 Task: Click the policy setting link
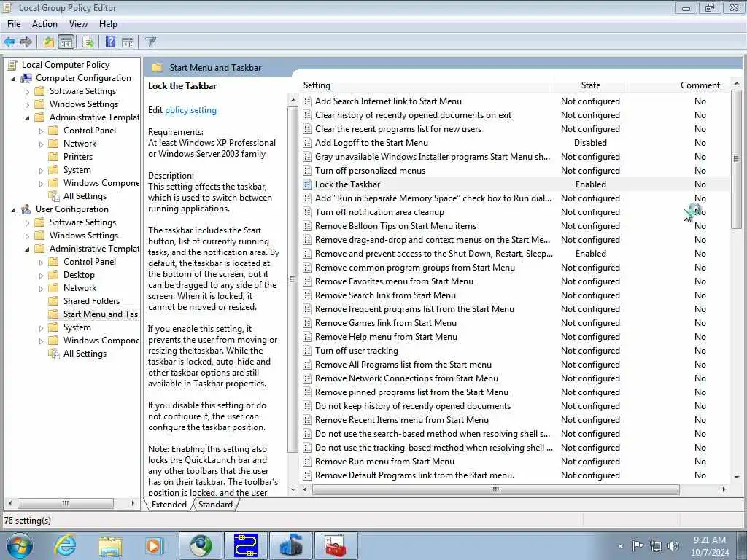[190, 110]
